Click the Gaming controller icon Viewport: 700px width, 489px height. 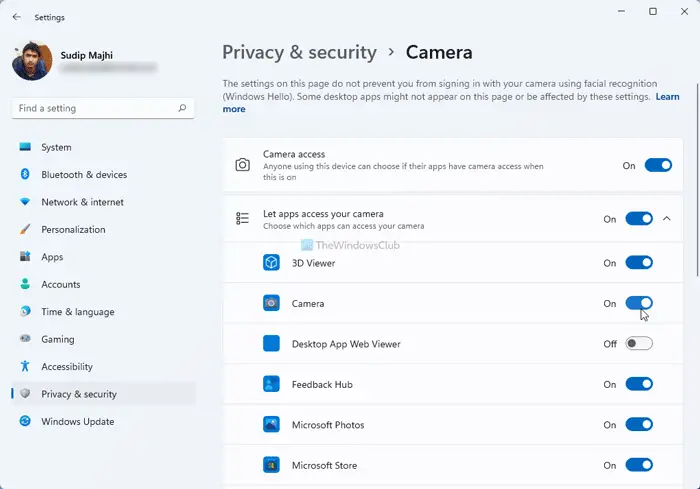tap(25, 339)
